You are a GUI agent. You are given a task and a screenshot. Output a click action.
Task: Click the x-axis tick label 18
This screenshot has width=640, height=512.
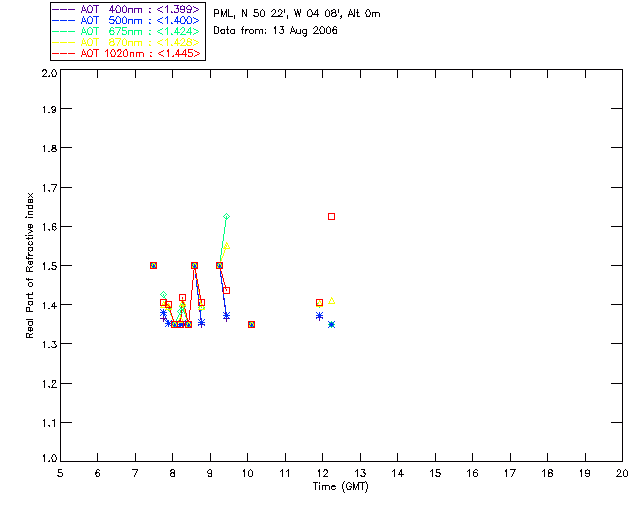(x=547, y=474)
